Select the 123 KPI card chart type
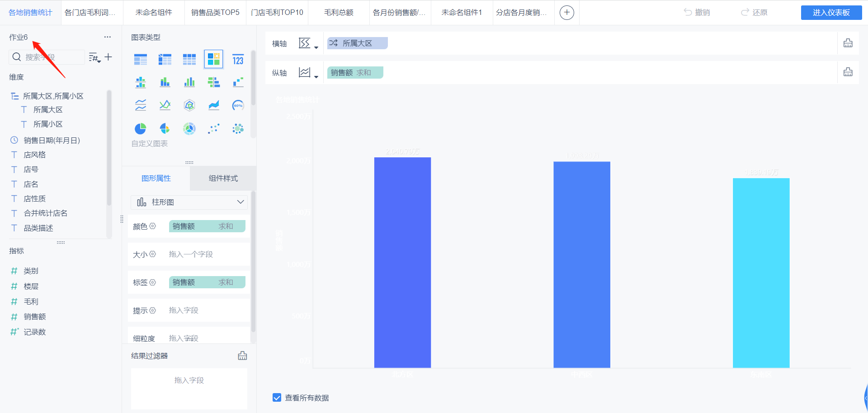This screenshot has width=868, height=413. (238, 59)
